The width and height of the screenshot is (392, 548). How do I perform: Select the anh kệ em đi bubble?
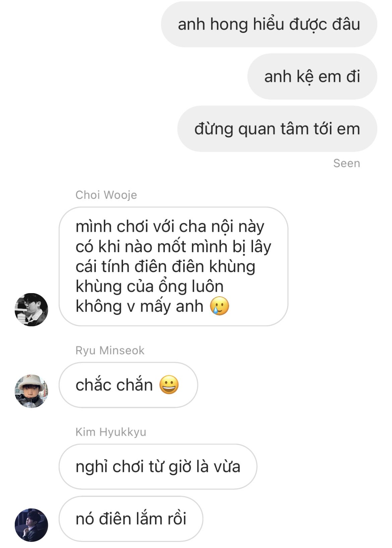[312, 76]
